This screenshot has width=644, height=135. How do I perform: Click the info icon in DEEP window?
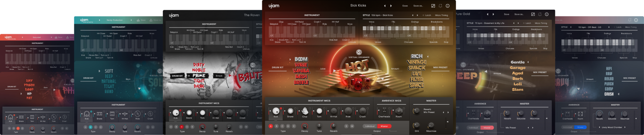pos(547,14)
